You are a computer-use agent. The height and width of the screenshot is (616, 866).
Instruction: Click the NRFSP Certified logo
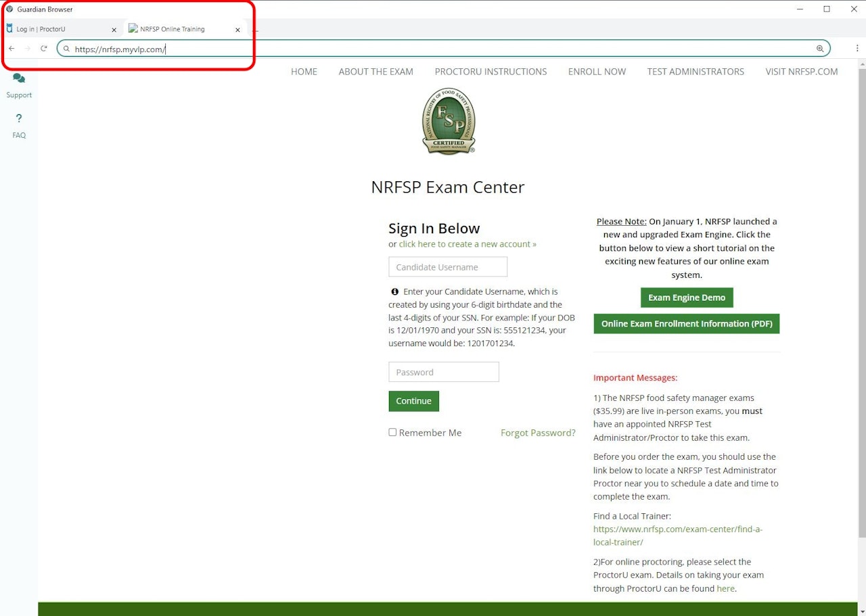click(x=449, y=121)
